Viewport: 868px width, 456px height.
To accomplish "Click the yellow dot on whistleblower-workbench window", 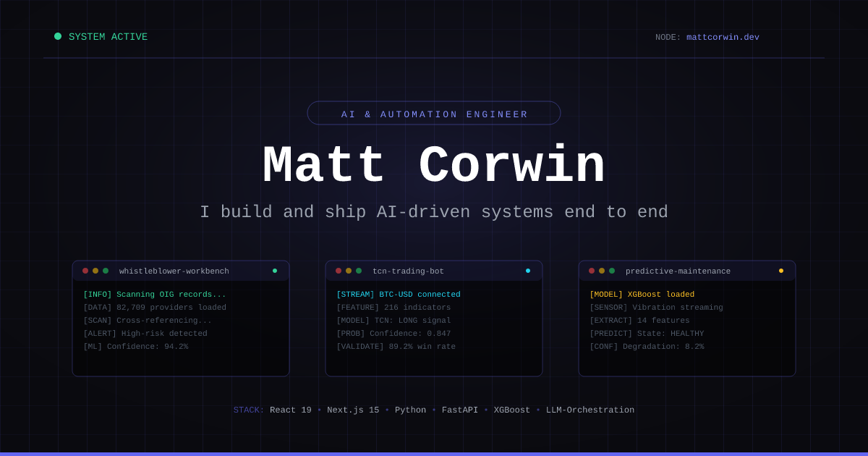I will [95, 271].
